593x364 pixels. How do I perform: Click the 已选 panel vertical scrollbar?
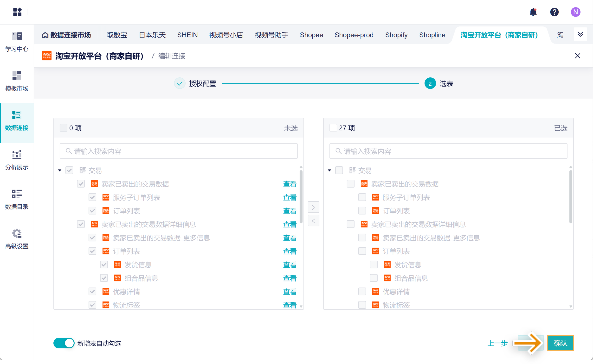point(571,197)
